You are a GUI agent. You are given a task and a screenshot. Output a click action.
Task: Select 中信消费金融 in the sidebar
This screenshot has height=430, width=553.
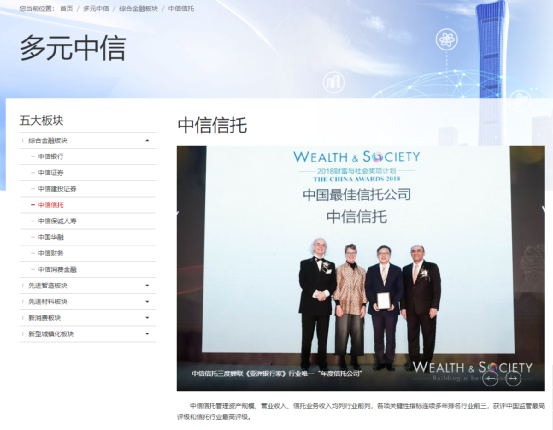pyautogui.click(x=57, y=269)
